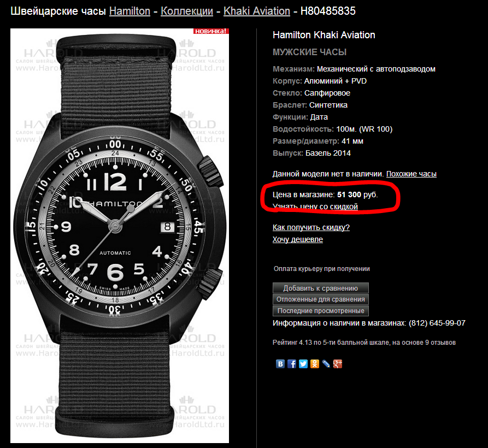Click the Hamilton Khaki Aviation product title
Screen dimensions: 488x448
[324, 35]
